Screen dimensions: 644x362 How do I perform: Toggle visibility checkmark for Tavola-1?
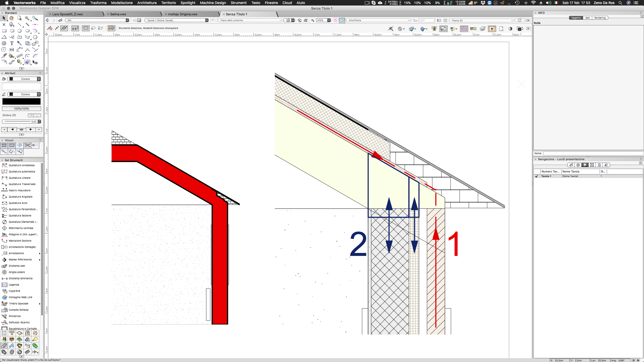click(x=537, y=176)
